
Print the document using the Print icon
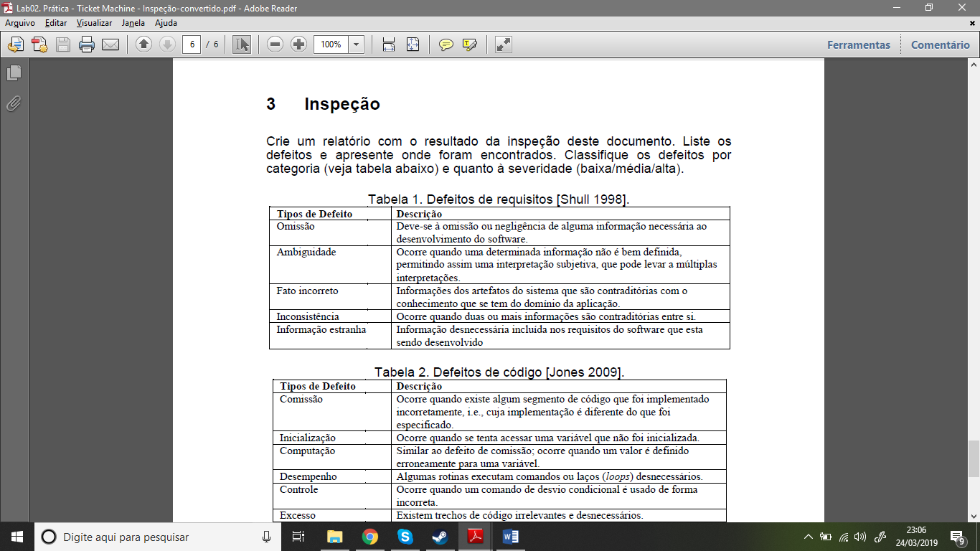pyautogui.click(x=85, y=44)
